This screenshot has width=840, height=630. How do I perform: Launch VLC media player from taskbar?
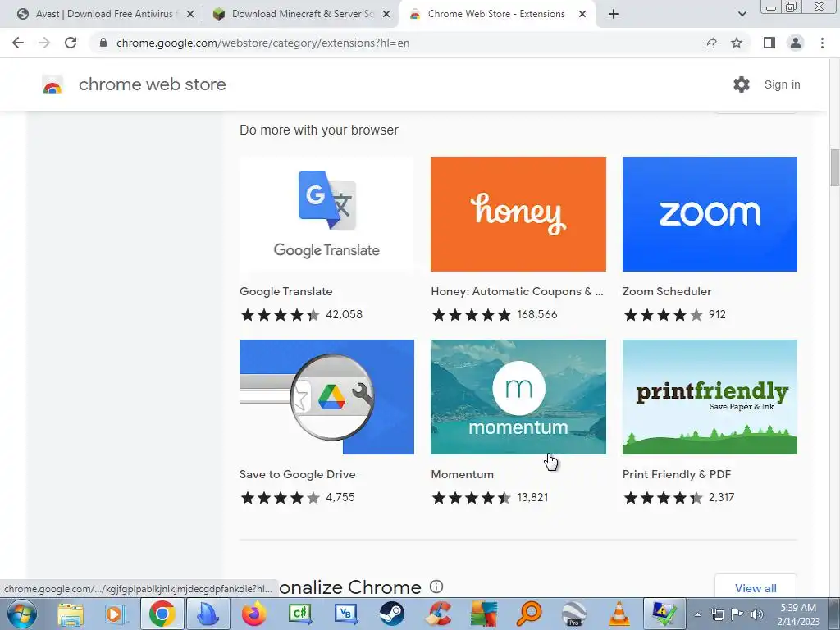619,614
